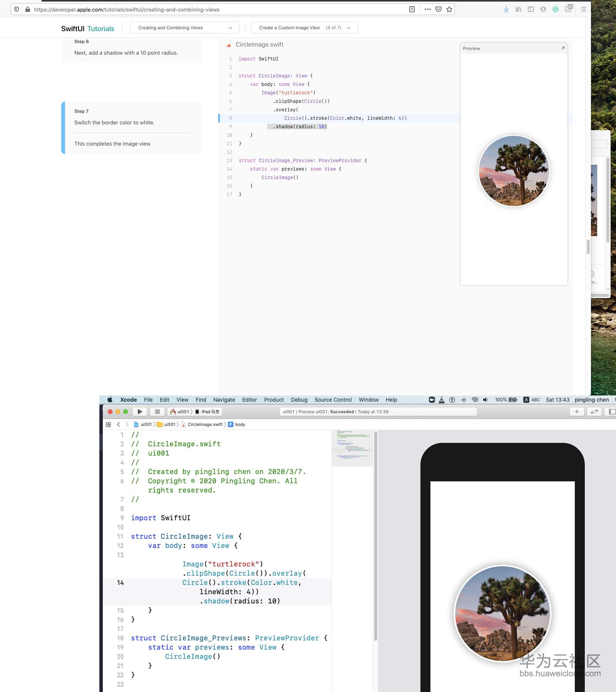Open Xcode File menu
The image size is (616, 692).
(148, 400)
